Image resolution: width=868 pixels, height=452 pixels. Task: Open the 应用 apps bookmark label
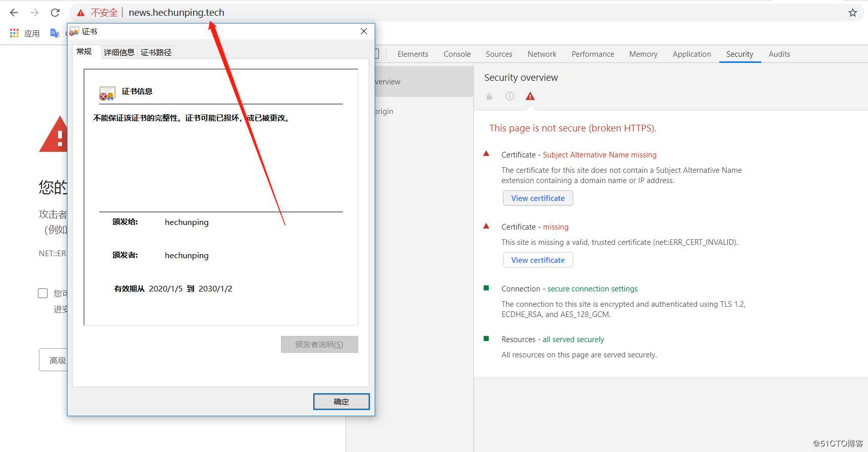pyautogui.click(x=32, y=33)
